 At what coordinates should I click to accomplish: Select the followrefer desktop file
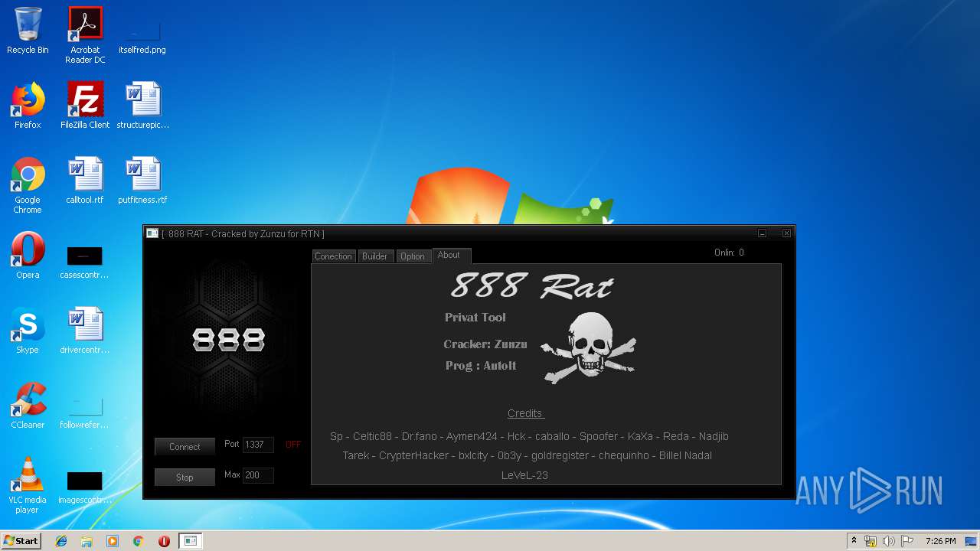pyautogui.click(x=85, y=413)
